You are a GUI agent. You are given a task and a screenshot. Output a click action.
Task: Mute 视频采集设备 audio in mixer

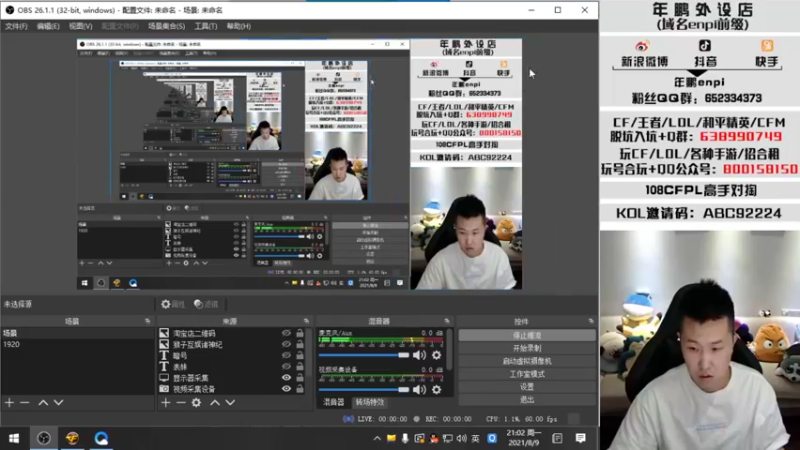pyautogui.click(x=419, y=390)
